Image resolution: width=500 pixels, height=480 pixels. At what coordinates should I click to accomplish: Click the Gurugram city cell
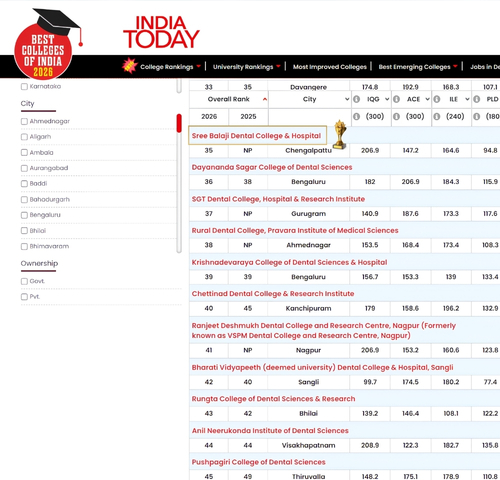309,214
